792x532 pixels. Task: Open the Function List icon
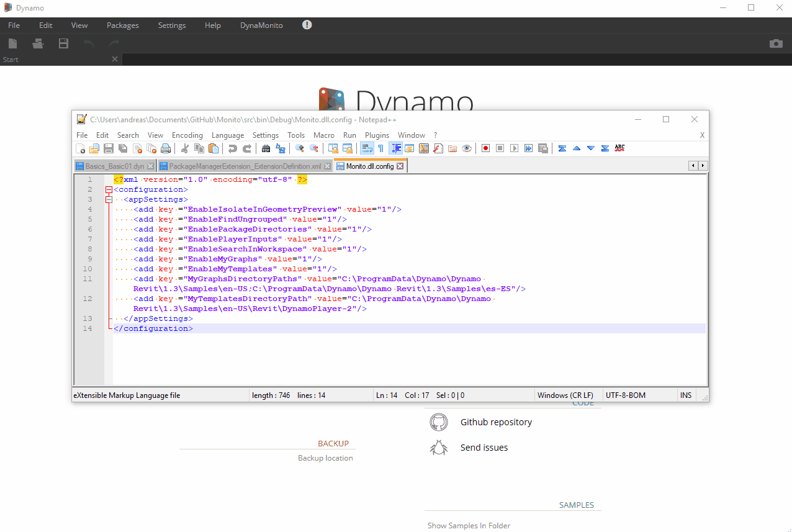click(x=438, y=148)
